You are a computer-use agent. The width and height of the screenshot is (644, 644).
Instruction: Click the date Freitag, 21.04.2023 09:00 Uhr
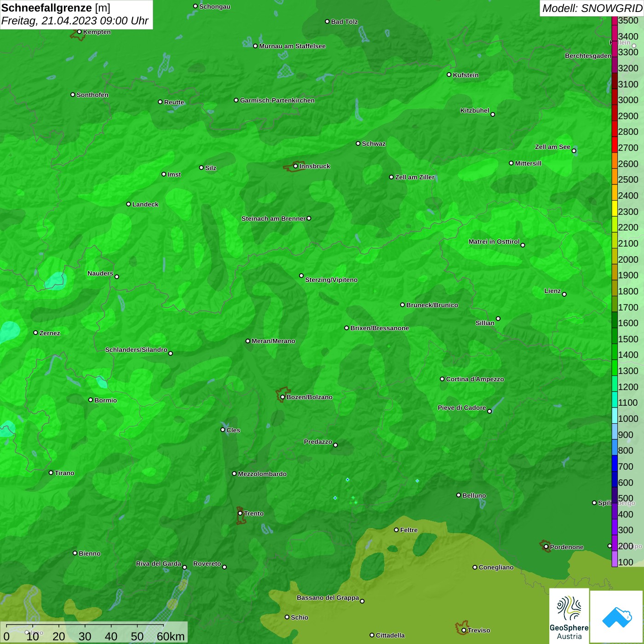75,21
